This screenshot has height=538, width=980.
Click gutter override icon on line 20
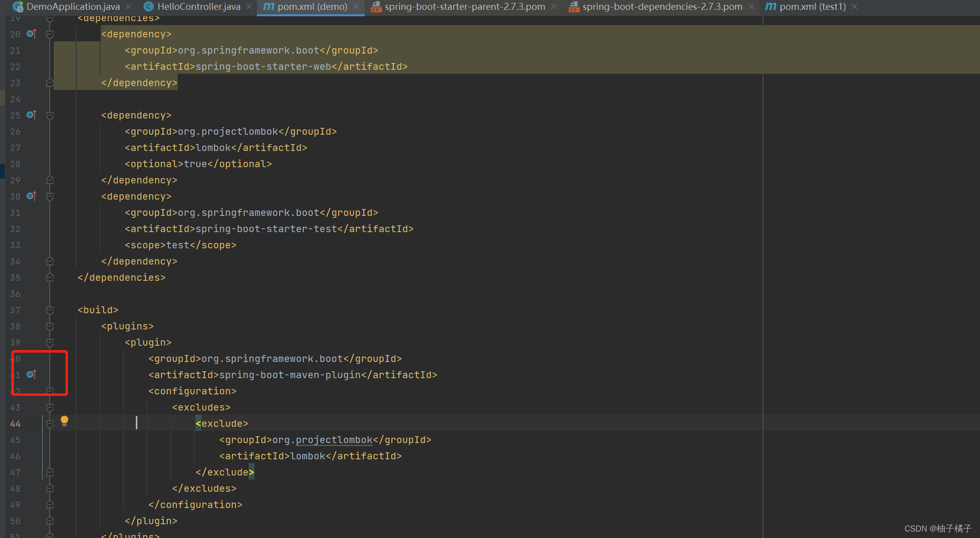point(31,33)
